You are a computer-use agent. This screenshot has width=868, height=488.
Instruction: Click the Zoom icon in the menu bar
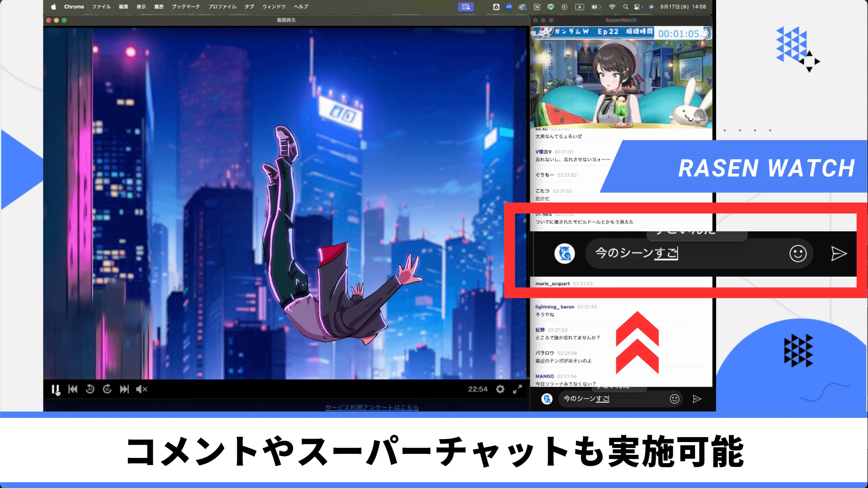pos(509,7)
